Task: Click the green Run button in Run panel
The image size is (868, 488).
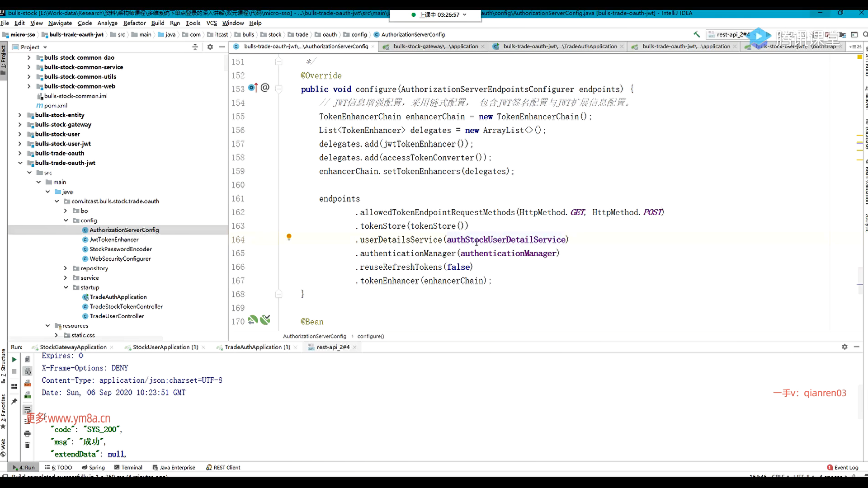Action: pyautogui.click(x=14, y=360)
